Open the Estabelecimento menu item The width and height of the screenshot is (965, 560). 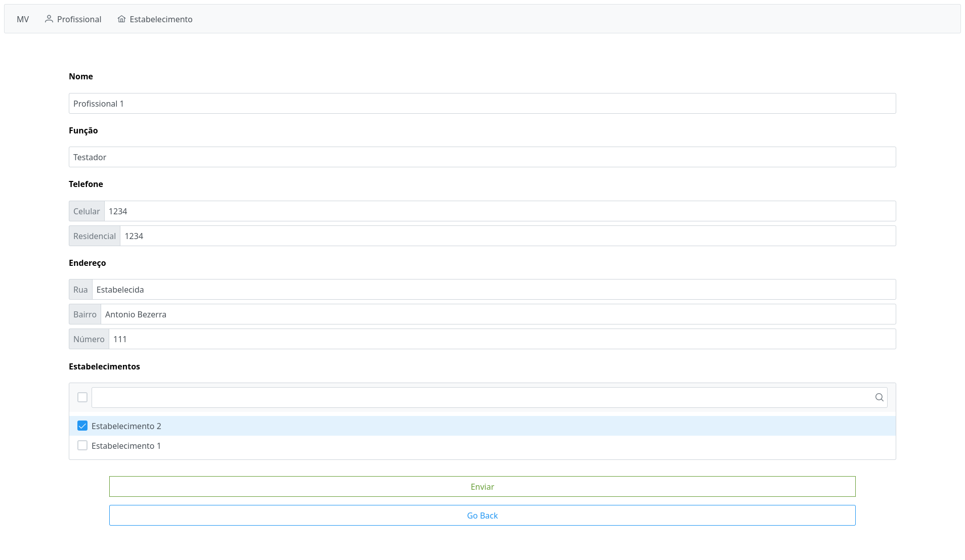155,19
